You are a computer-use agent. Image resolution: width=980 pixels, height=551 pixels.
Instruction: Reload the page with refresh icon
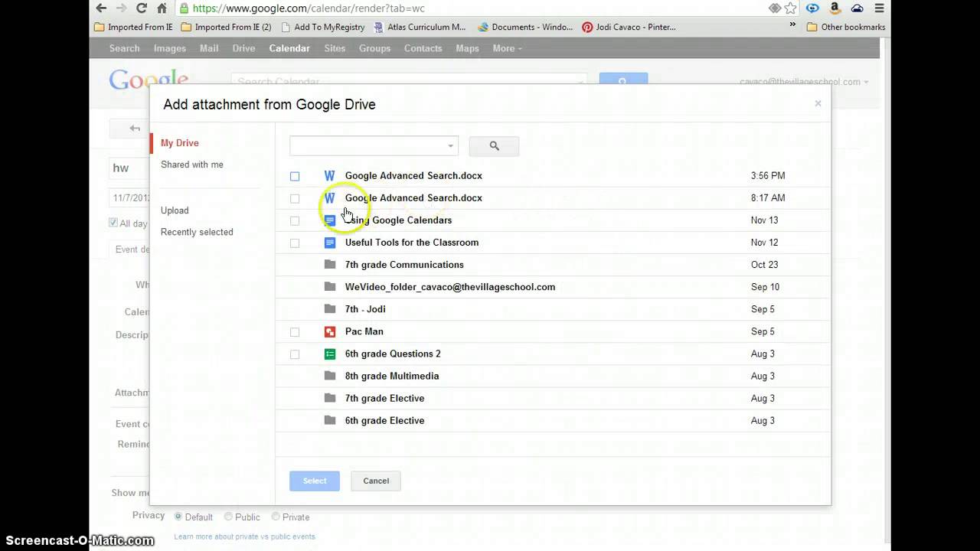pyautogui.click(x=142, y=8)
